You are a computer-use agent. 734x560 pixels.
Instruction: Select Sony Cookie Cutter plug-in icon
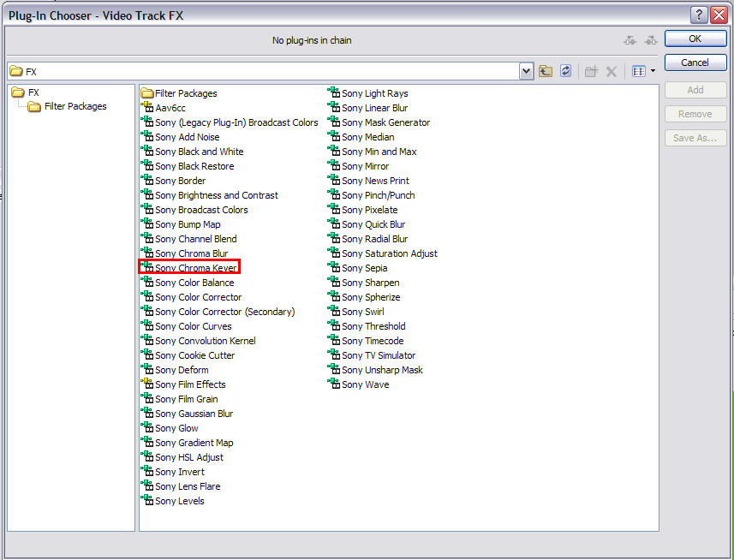click(147, 354)
